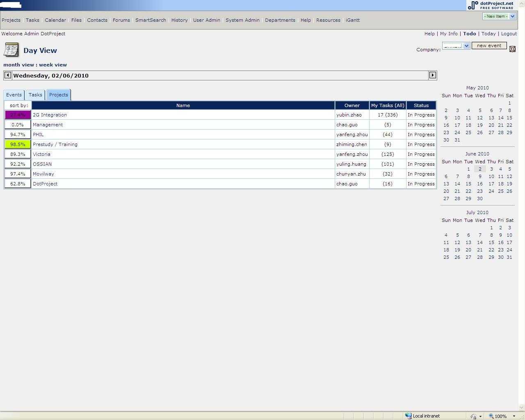The image size is (525, 420).
Task: Click the Day View calendar icon
Action: click(11, 50)
